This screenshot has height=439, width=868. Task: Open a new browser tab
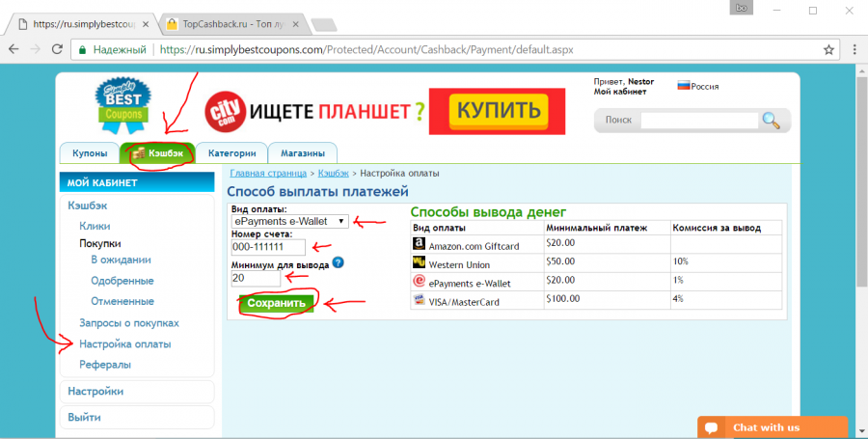click(324, 25)
